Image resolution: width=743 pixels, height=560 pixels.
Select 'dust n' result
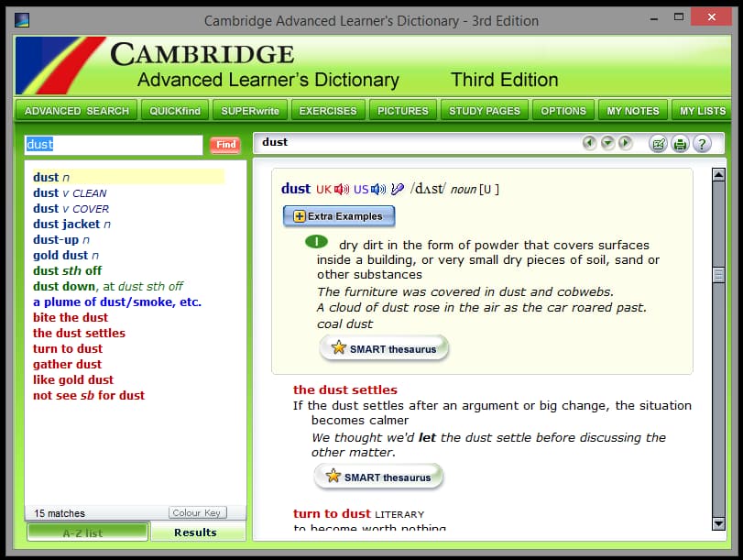[x=128, y=177]
